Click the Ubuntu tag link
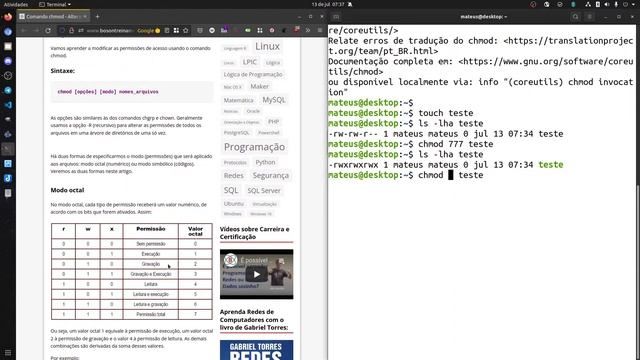 point(234,203)
